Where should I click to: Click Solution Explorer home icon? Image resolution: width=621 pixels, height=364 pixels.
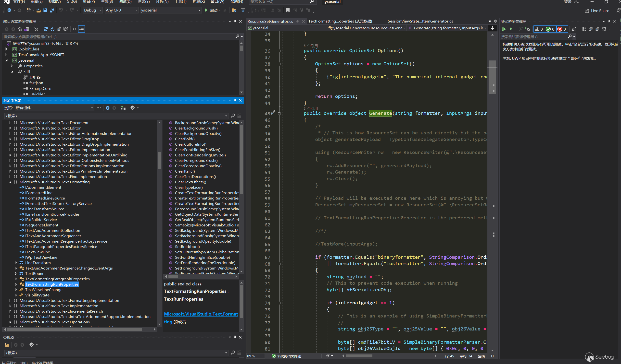click(20, 29)
